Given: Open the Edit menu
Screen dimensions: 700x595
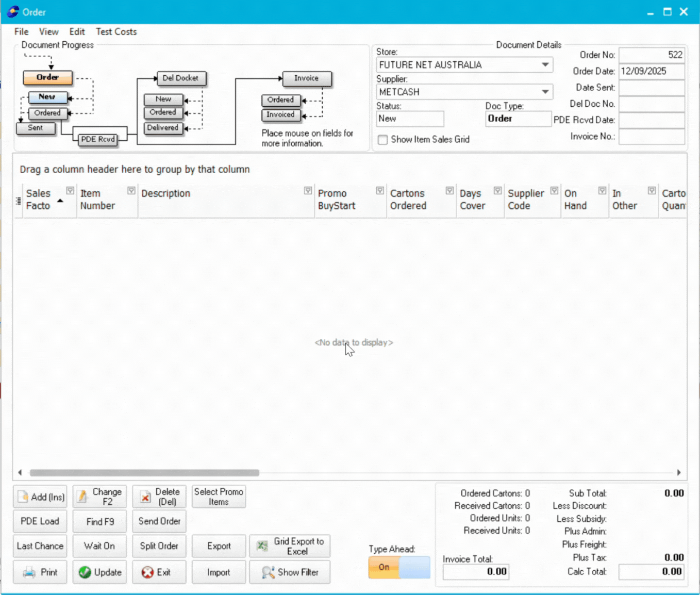Looking at the screenshot, I should (x=77, y=31).
